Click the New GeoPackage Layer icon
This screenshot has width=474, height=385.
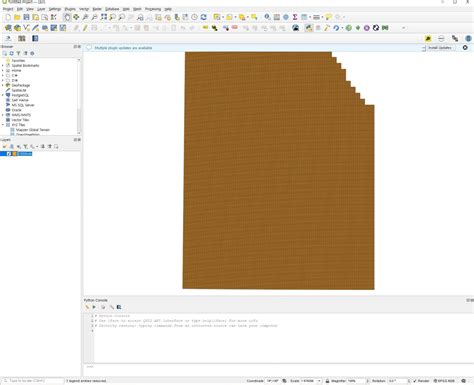pos(17,28)
